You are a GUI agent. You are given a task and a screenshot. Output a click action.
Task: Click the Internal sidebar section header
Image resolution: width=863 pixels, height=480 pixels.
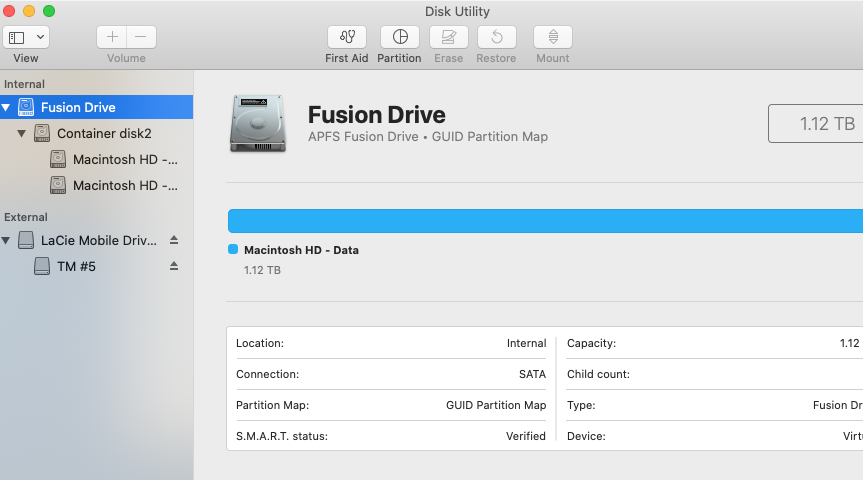coord(24,84)
